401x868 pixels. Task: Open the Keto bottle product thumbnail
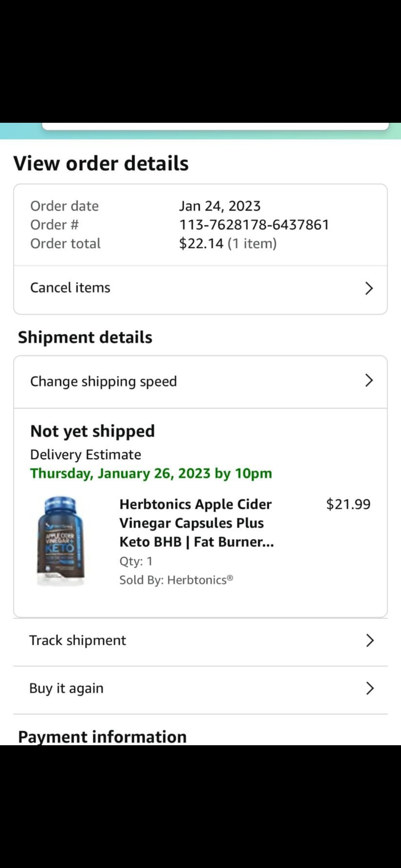pos(61,542)
